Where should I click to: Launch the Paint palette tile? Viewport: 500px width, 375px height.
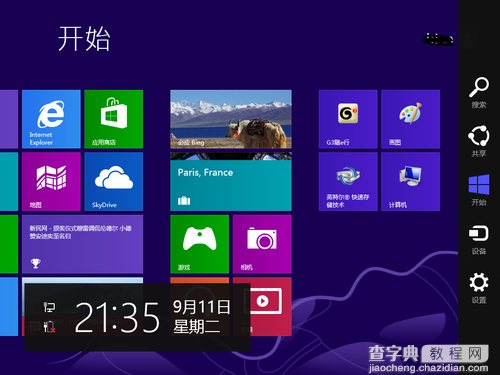pos(411,119)
